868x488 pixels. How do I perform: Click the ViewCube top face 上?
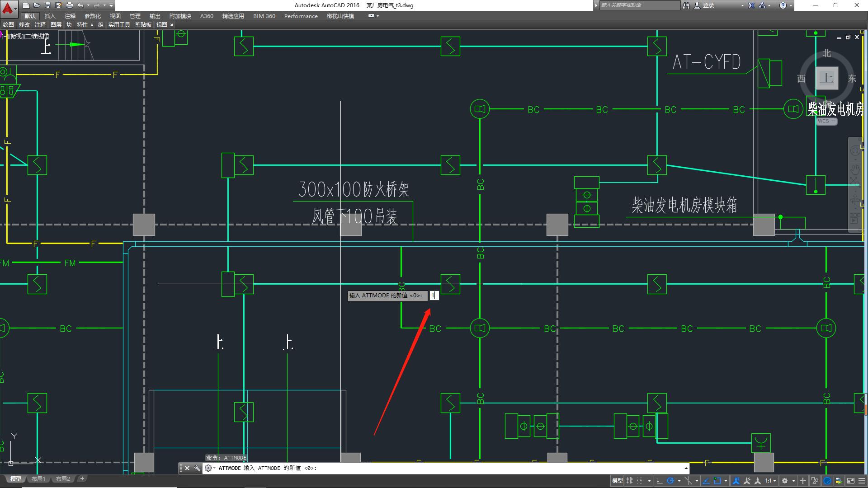tap(826, 78)
